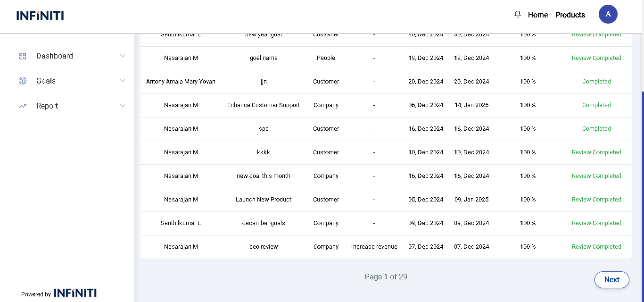Screen dimensions: 644x302
Task: Open the user avatar menu
Action: click(x=608, y=14)
